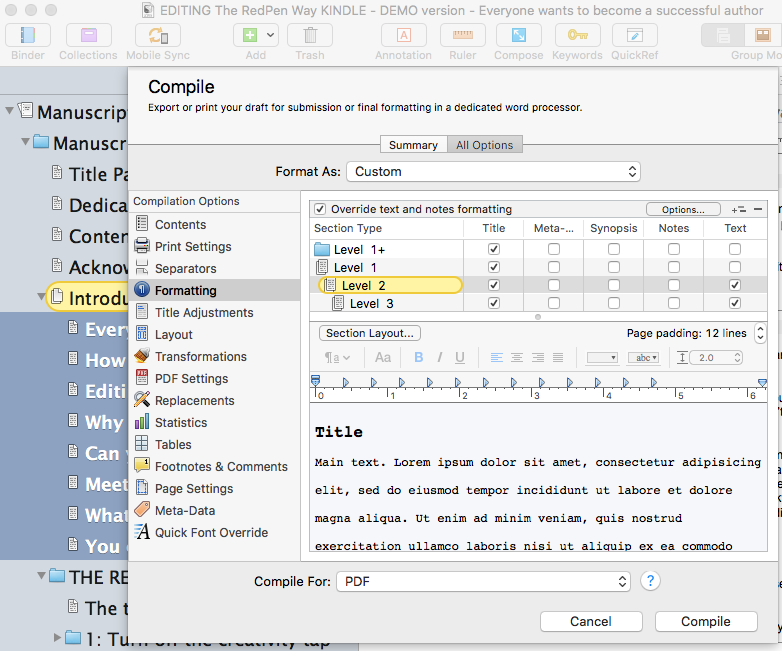Viewport: 782px width, 651px height.
Task: Open Compose mode from the toolbar
Action: point(519,35)
